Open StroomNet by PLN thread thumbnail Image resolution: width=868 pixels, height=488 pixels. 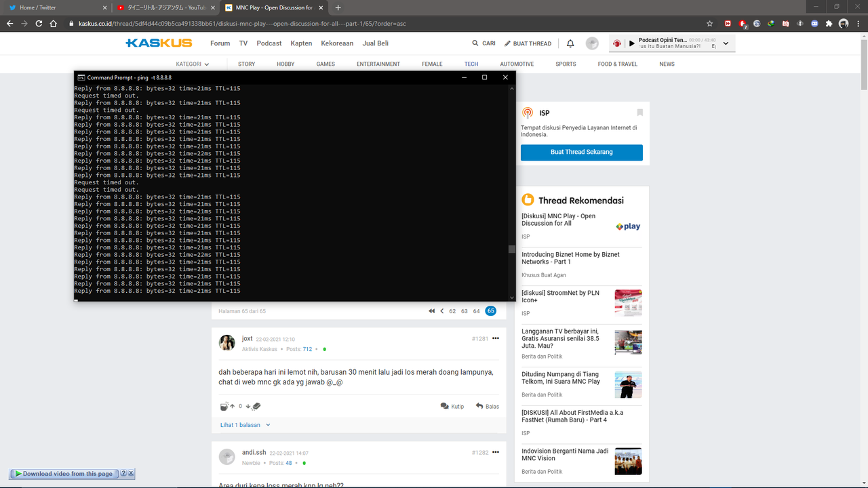point(628,303)
